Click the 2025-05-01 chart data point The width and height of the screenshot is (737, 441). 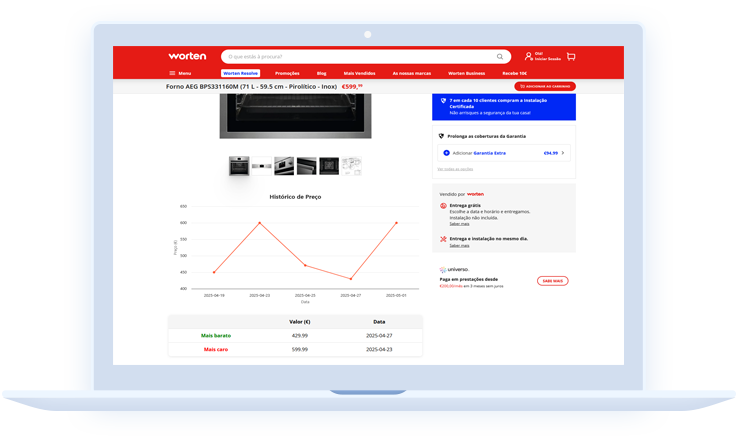[x=396, y=223]
